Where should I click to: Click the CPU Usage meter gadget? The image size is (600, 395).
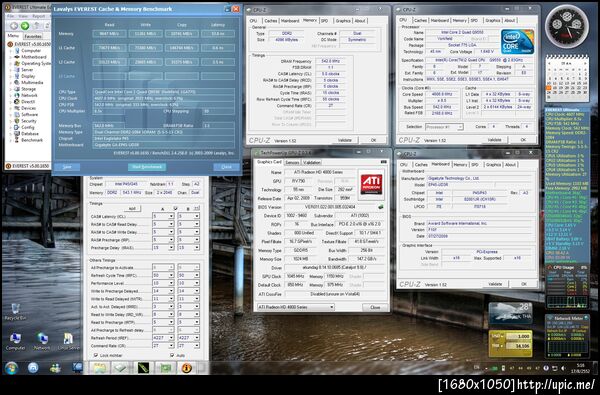pyautogui.click(x=567, y=286)
